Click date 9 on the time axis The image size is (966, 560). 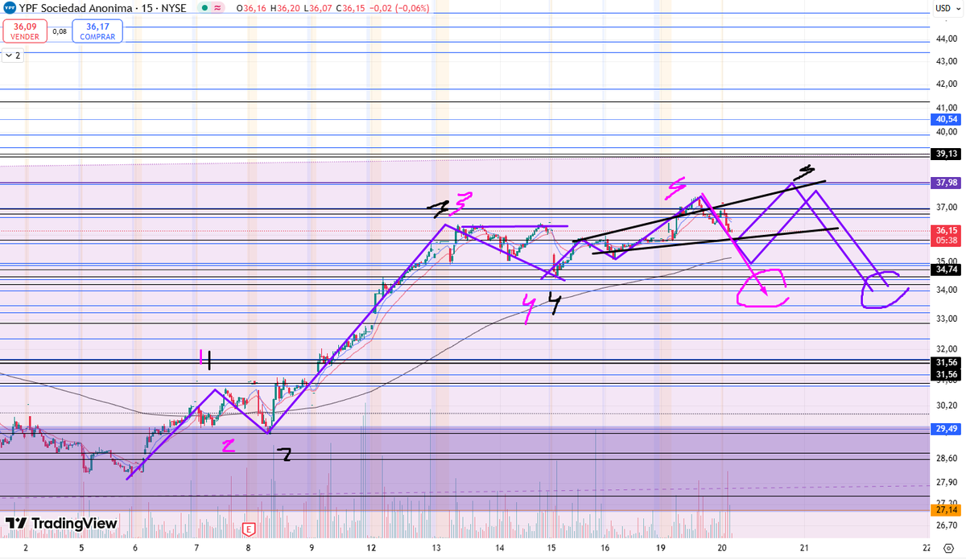click(312, 548)
